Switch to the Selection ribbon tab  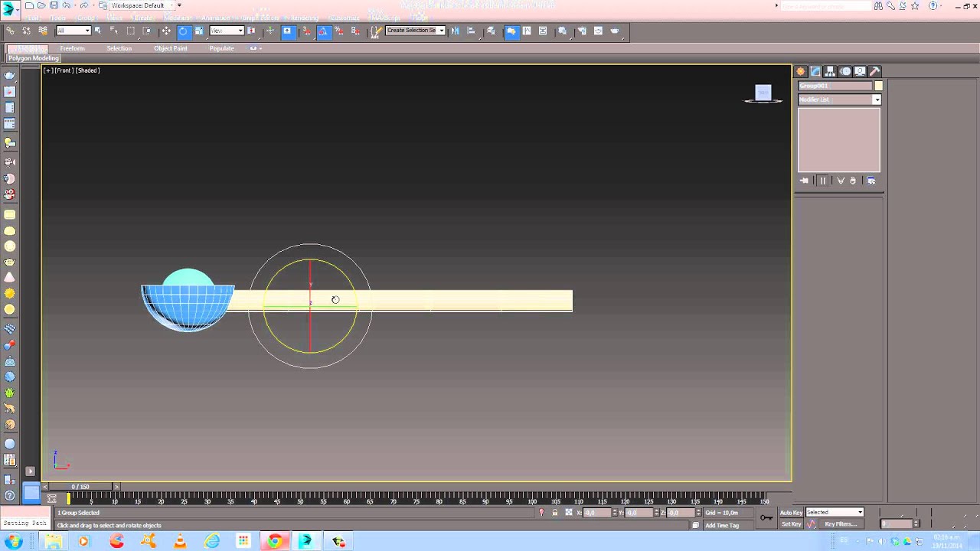tap(119, 48)
